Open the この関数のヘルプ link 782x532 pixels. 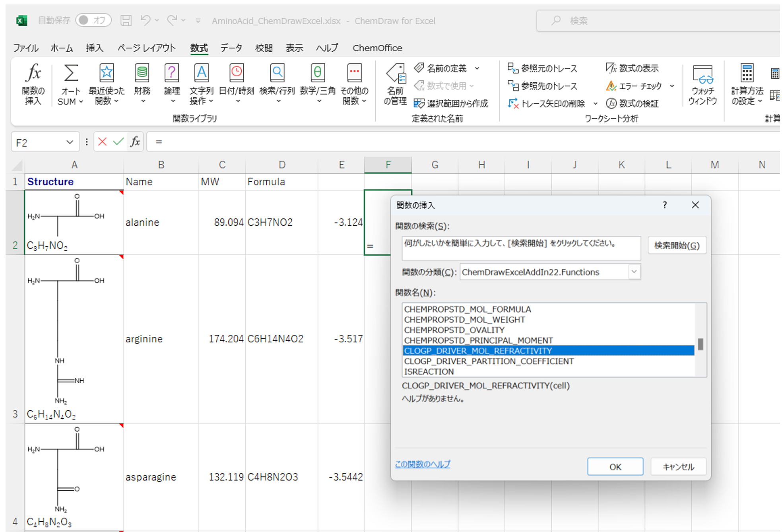(x=423, y=464)
